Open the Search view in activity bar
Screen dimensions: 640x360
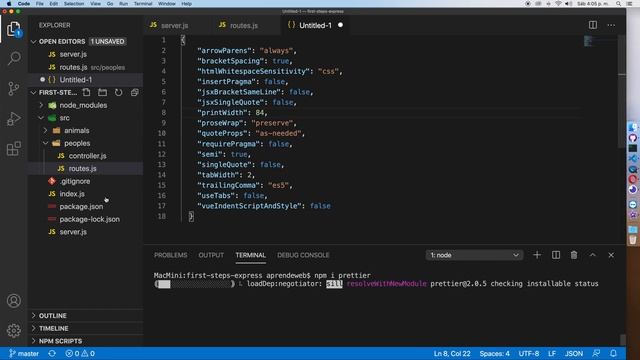tap(14, 58)
